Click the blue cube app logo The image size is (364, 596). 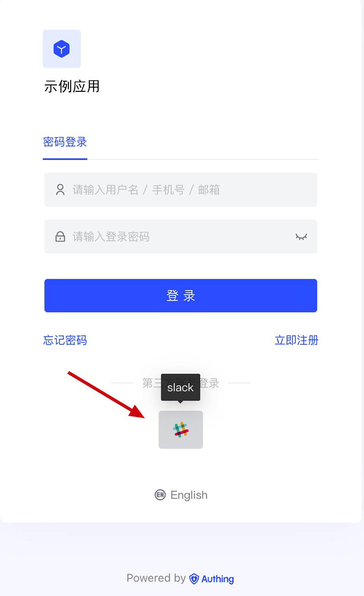tap(62, 49)
